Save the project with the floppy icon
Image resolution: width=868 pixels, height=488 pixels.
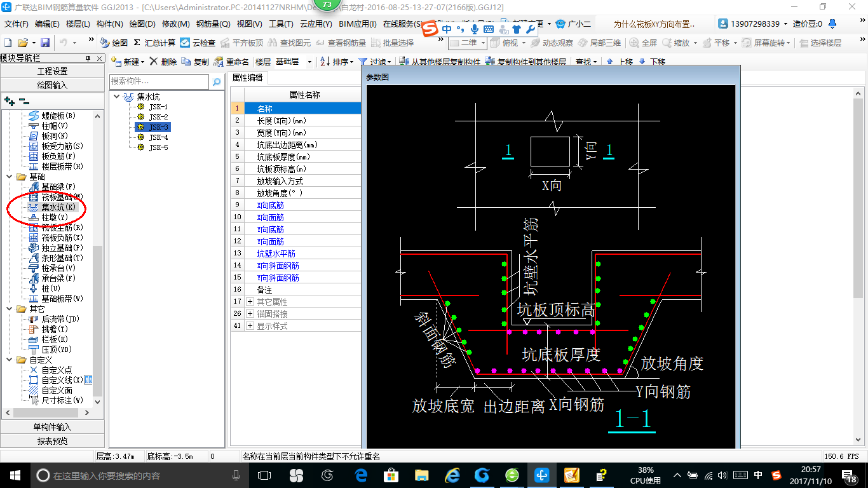[45, 43]
